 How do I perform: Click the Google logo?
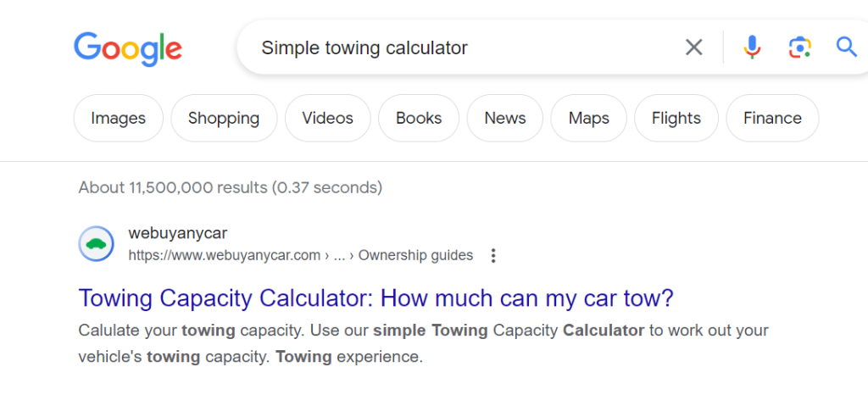[x=128, y=47]
